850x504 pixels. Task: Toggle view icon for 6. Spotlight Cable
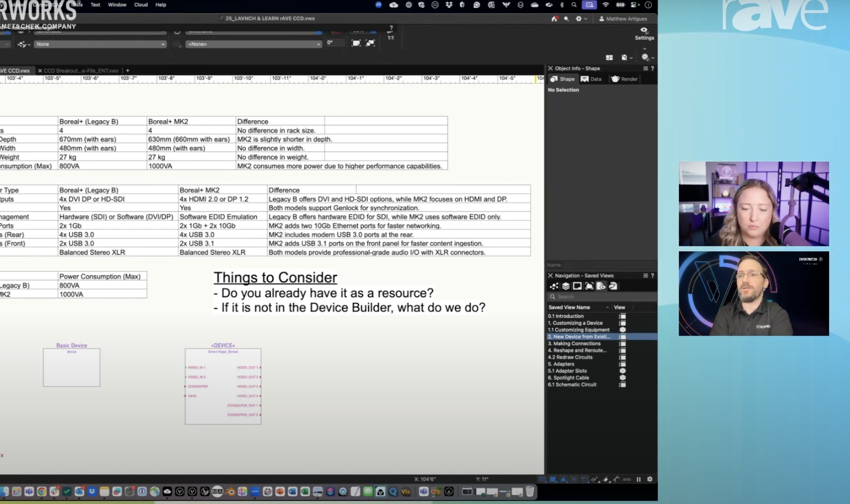click(x=622, y=378)
